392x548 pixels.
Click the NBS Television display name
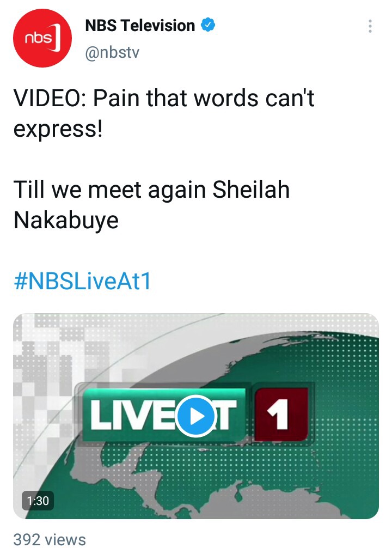coord(140,26)
